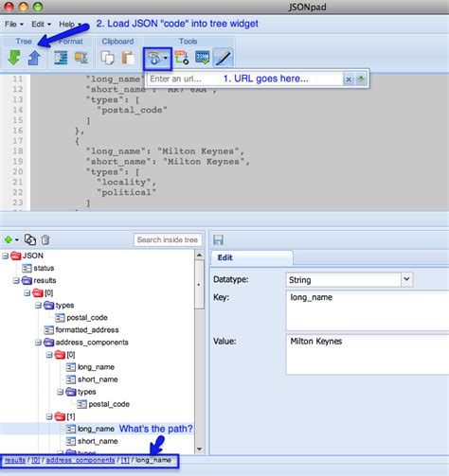The width and height of the screenshot is (449, 476).
Task: Click code line 18 with Milton Keynes
Action: tap(166, 151)
